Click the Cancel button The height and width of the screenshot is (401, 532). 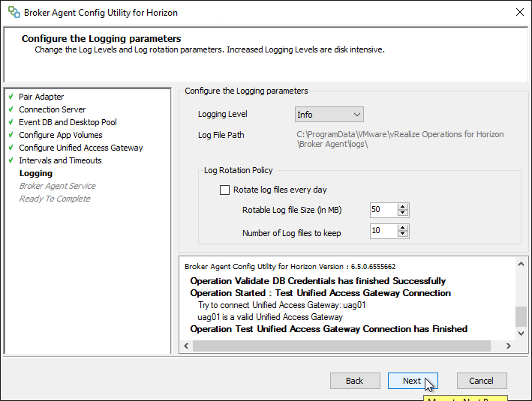482,381
